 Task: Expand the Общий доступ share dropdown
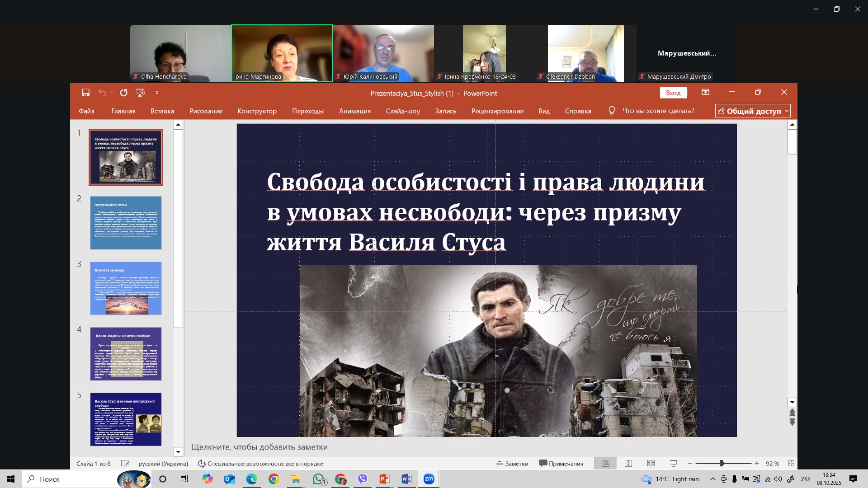tap(787, 111)
